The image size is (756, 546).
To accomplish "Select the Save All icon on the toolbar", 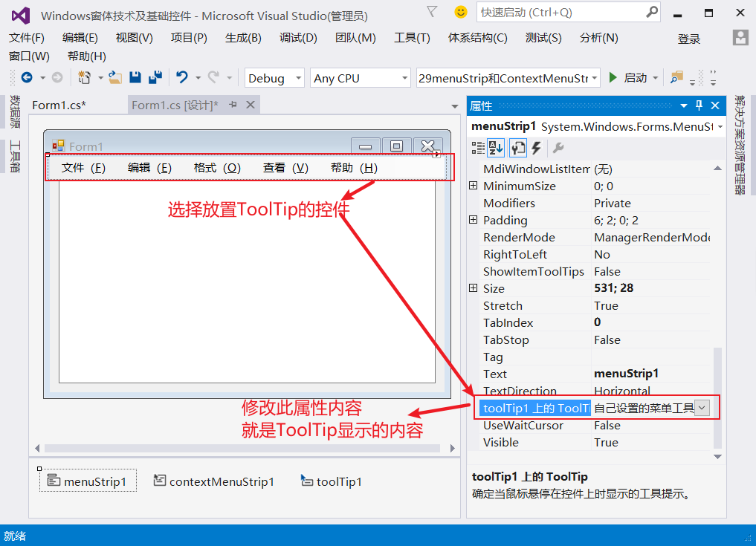I will tap(156, 77).
